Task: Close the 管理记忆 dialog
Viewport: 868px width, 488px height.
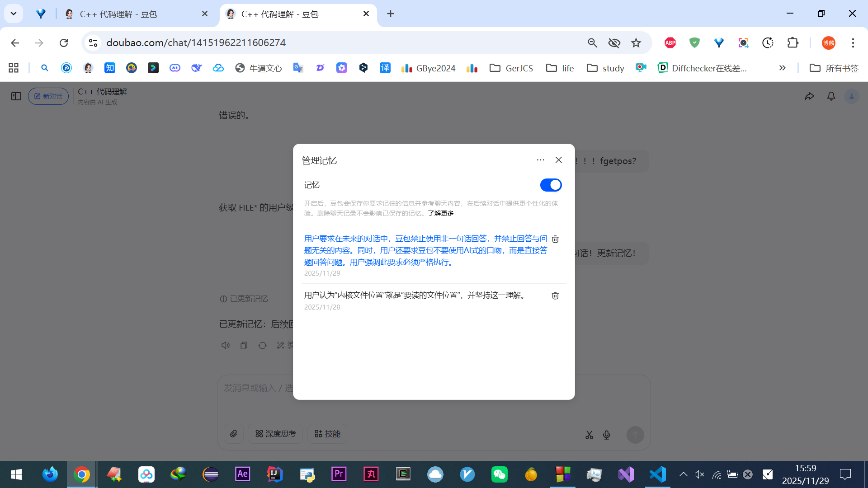Action: [559, 160]
